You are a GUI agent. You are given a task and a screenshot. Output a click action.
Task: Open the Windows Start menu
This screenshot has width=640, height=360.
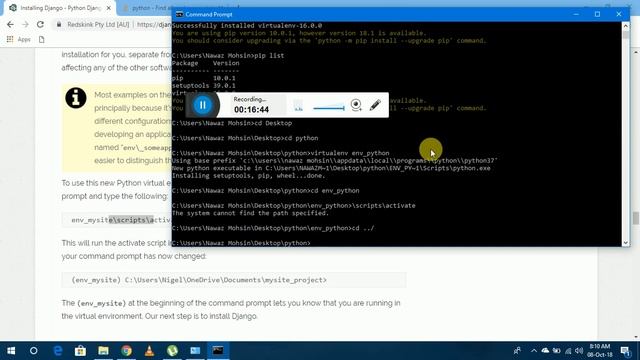[11, 351]
